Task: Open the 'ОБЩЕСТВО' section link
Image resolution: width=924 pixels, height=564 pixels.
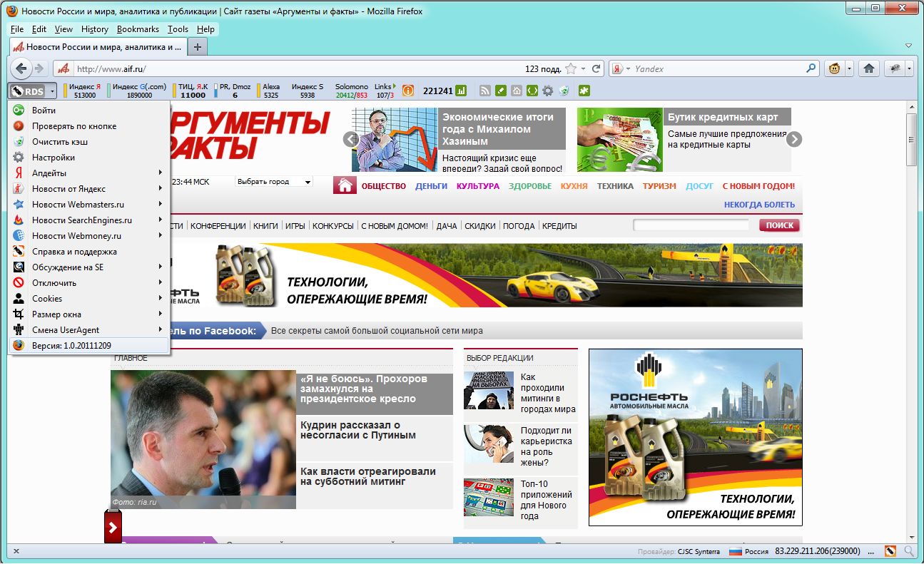Action: (x=384, y=186)
